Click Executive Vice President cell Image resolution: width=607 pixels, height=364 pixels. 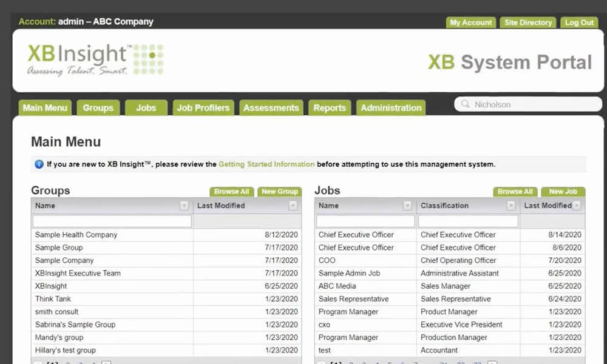click(461, 325)
